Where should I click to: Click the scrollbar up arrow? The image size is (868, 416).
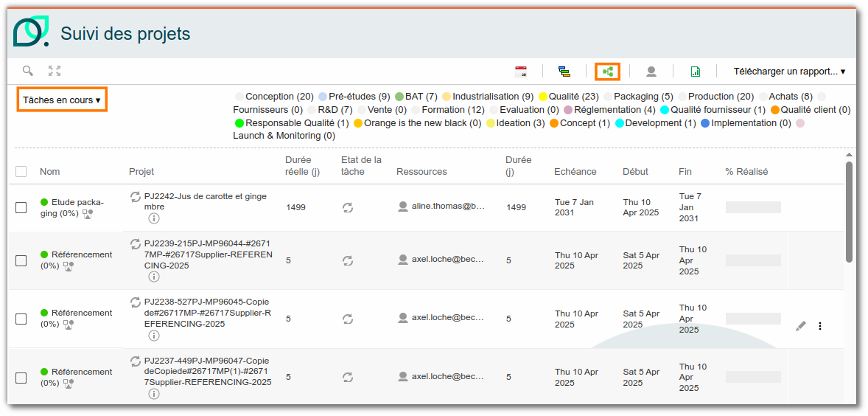coord(849,155)
